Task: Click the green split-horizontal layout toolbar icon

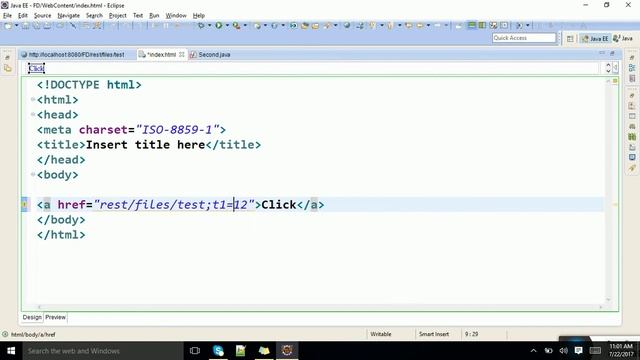Action: 471,25
